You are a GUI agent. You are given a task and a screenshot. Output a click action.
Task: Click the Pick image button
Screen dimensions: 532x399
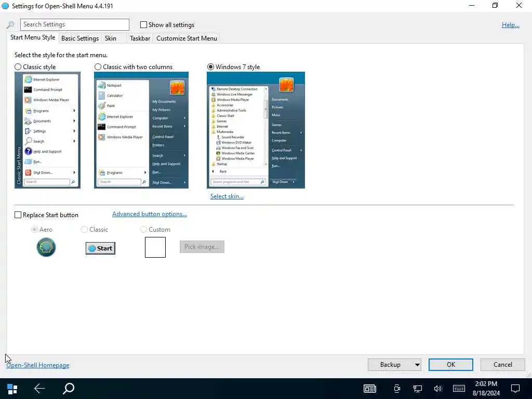(x=202, y=247)
